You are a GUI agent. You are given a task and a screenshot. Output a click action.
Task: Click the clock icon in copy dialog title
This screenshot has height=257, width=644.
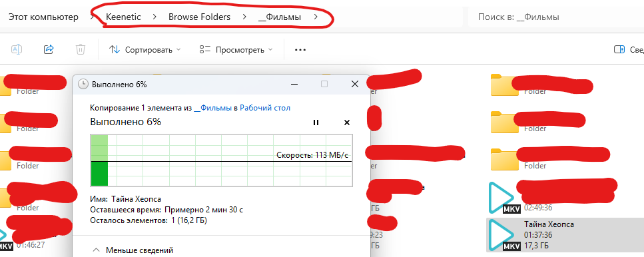(83, 84)
